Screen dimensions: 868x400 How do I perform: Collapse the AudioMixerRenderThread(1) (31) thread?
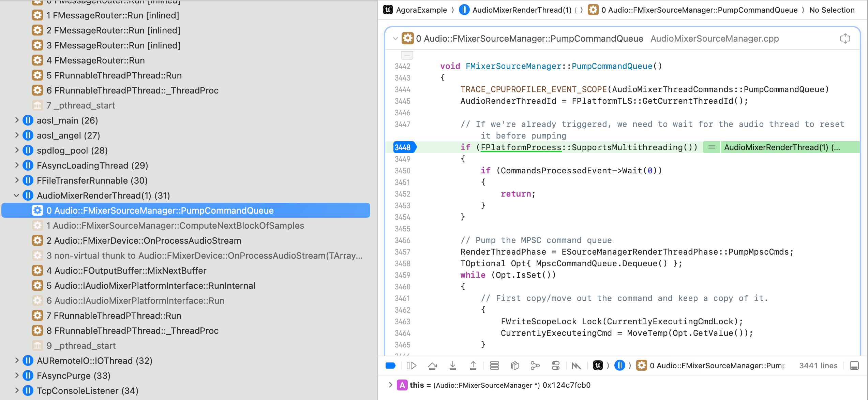point(16,196)
